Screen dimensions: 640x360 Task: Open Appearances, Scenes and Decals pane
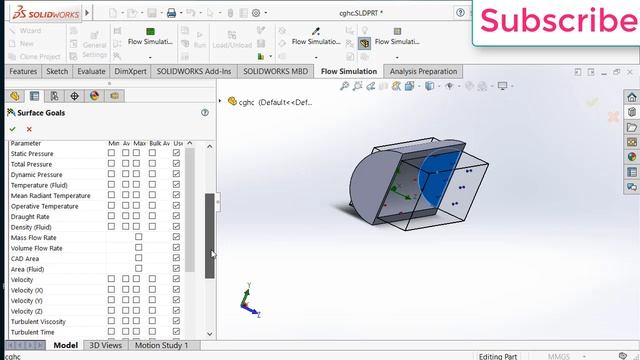[632, 157]
